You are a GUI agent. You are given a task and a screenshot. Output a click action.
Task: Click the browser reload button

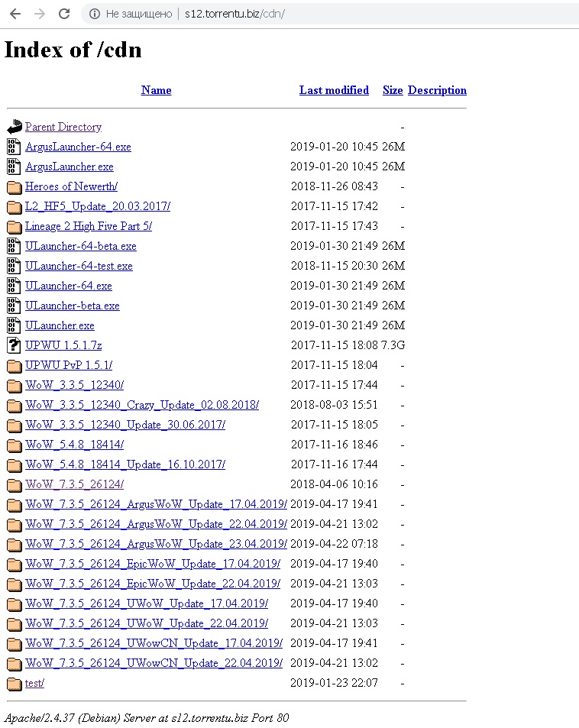(x=64, y=14)
